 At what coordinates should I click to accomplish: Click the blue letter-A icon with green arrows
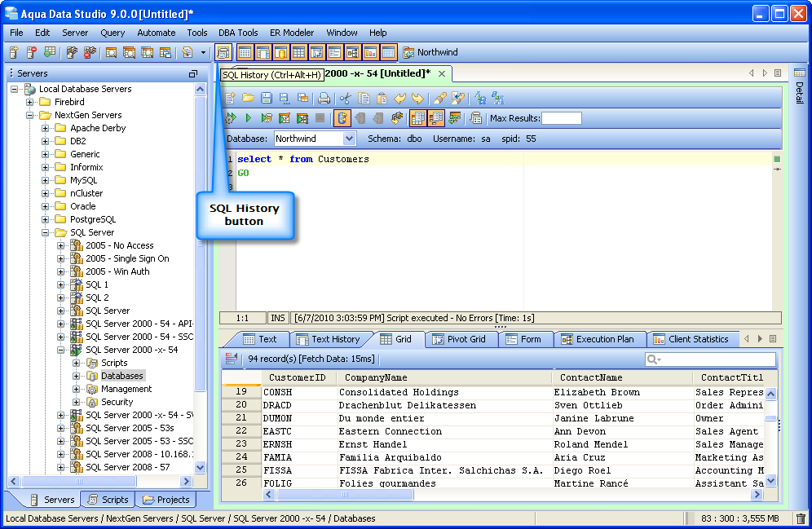pos(480,99)
